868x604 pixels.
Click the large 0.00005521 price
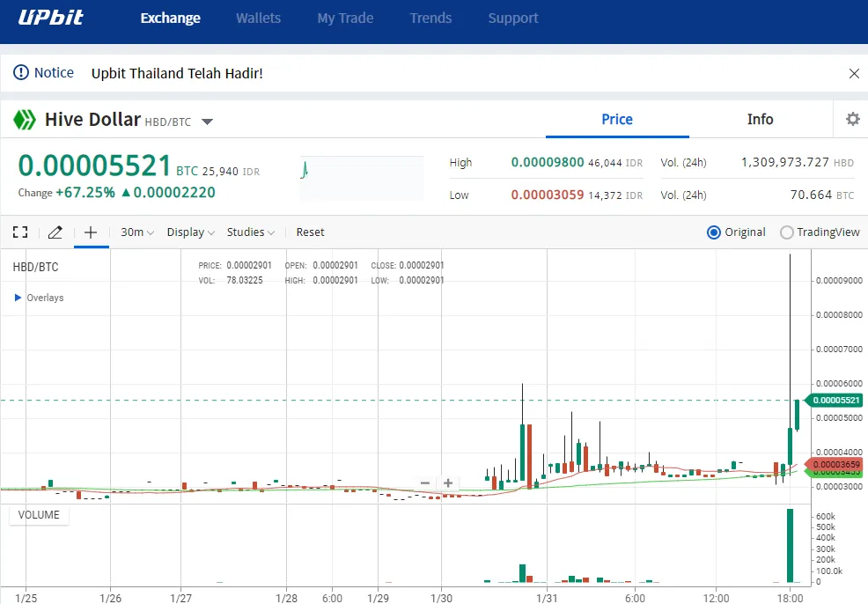[95, 166]
